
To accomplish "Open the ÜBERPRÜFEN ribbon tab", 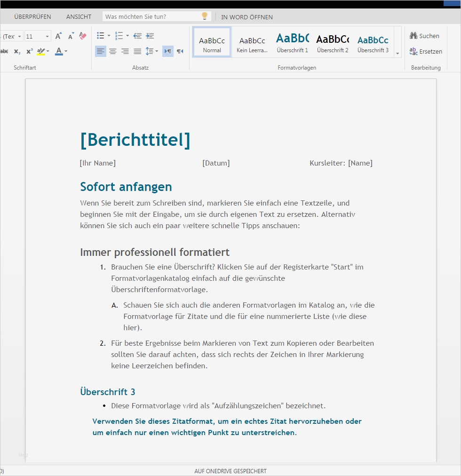I will coord(32,16).
